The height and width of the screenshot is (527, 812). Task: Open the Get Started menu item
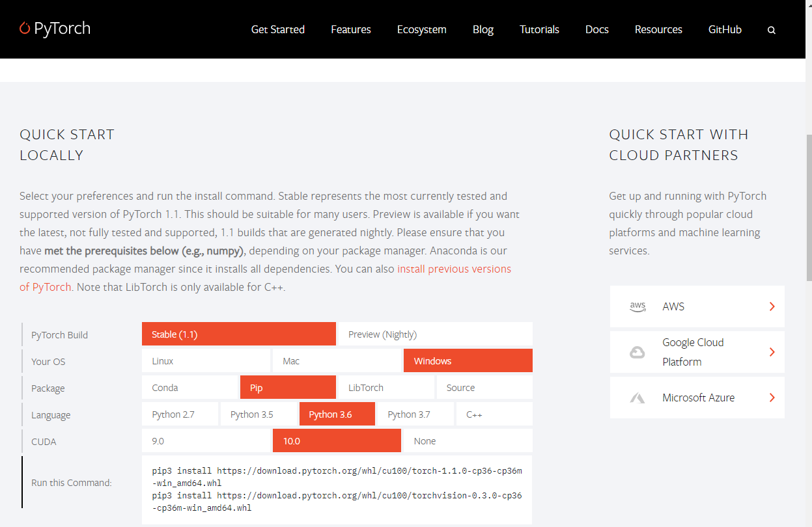click(278, 29)
